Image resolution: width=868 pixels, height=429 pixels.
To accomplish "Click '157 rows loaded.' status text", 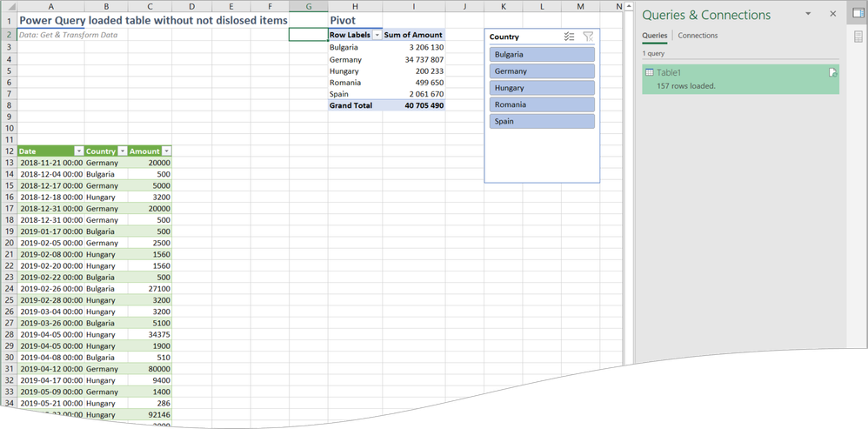I will pos(686,86).
